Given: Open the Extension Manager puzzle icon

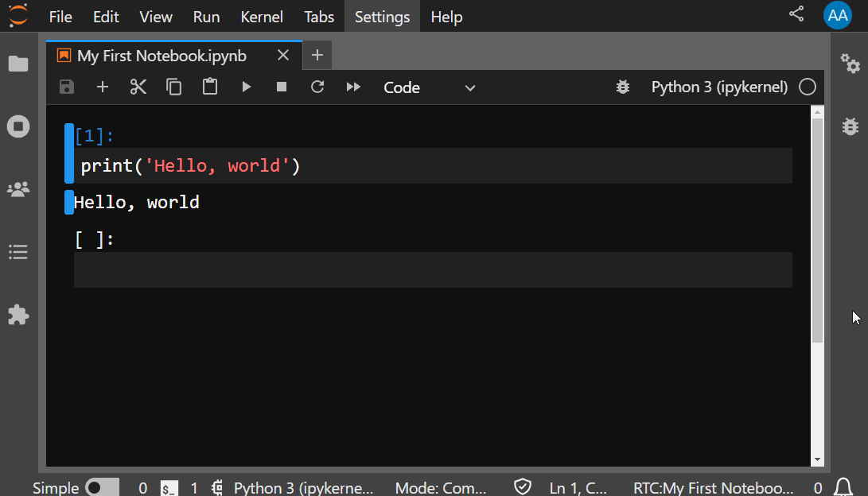Looking at the screenshot, I should coord(18,316).
